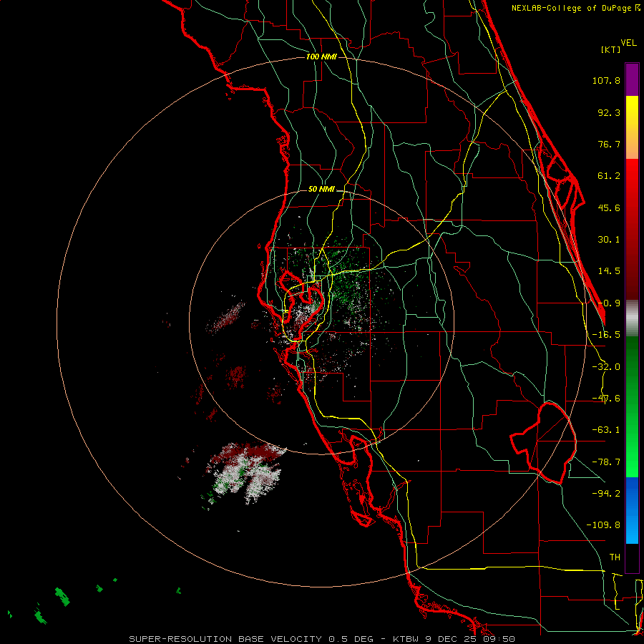The image size is (644, 644).
Task: Click the -32.0 legend value
Action: pyautogui.click(x=606, y=367)
